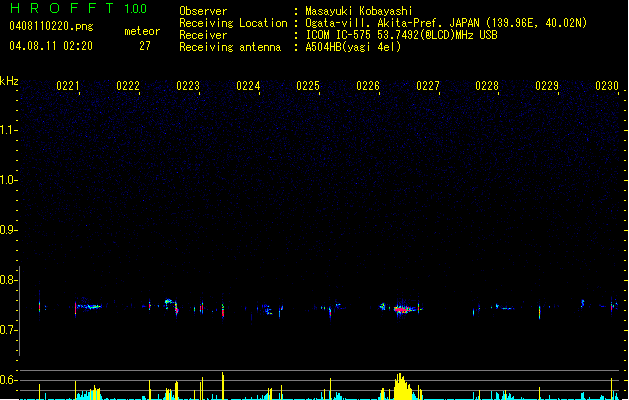This screenshot has width=629, height=400.
Task: Click the curved meteor echo after 0223
Action: pyautogui.click(x=172, y=306)
